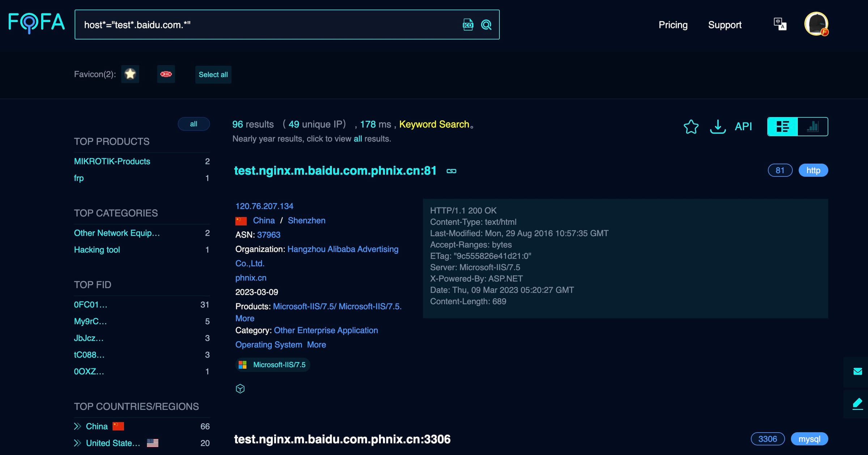
Task: Open the Pricing page
Action: point(673,25)
